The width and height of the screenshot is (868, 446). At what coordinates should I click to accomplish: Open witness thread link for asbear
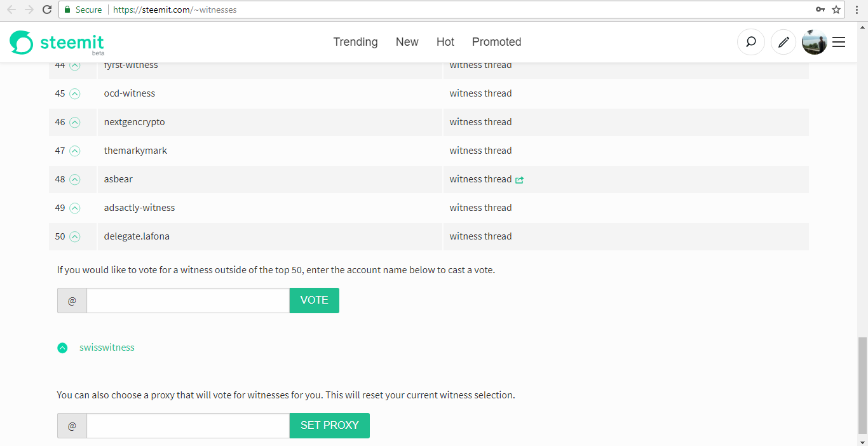point(480,179)
